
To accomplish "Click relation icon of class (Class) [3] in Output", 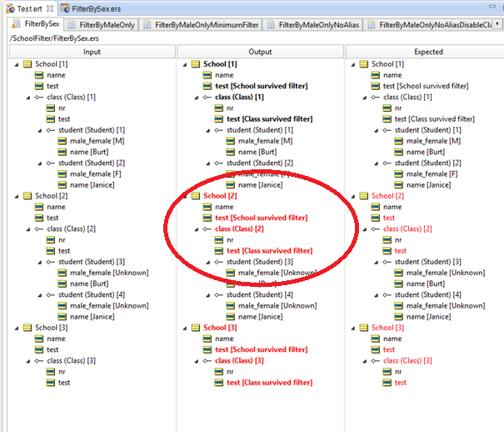I will [x=207, y=361].
